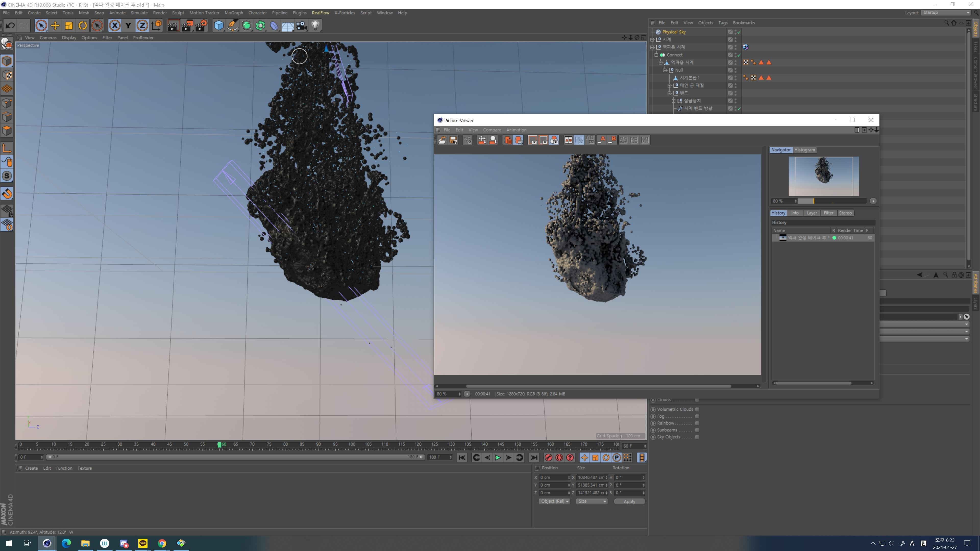Image resolution: width=980 pixels, height=551 pixels.
Task: Select the Rotate tool
Action: [x=82, y=26]
